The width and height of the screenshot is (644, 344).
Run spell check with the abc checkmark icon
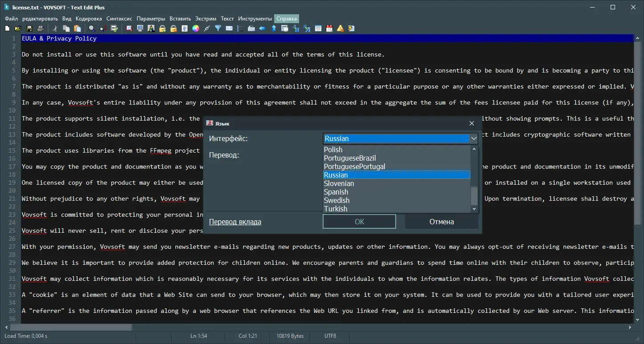114,28
